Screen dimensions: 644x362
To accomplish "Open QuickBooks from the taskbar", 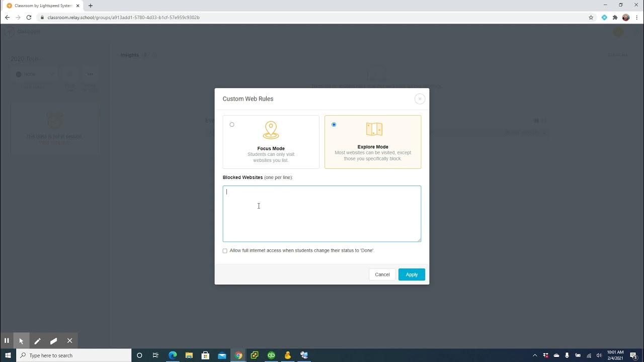I will point(271,355).
